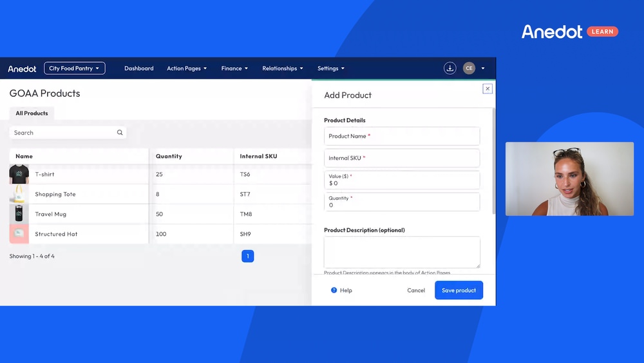Click the magnifier icon in the search box
Screen dimensions: 644x363
click(120, 133)
